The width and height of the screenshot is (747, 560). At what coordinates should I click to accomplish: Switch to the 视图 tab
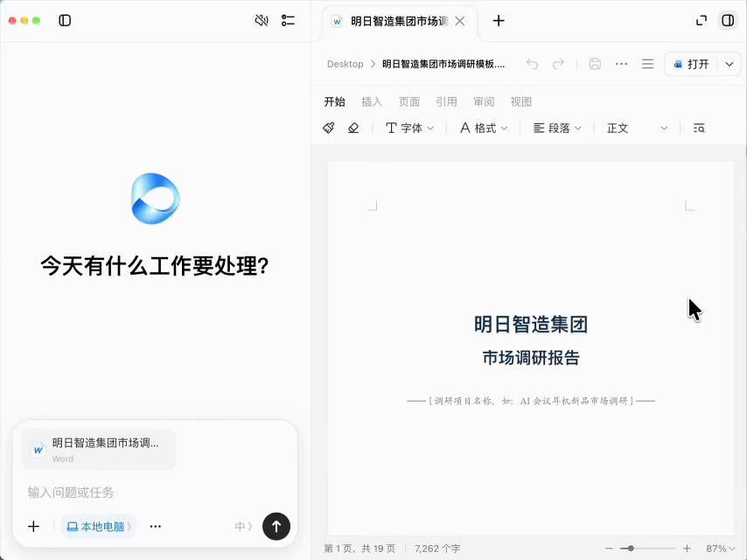[520, 101]
